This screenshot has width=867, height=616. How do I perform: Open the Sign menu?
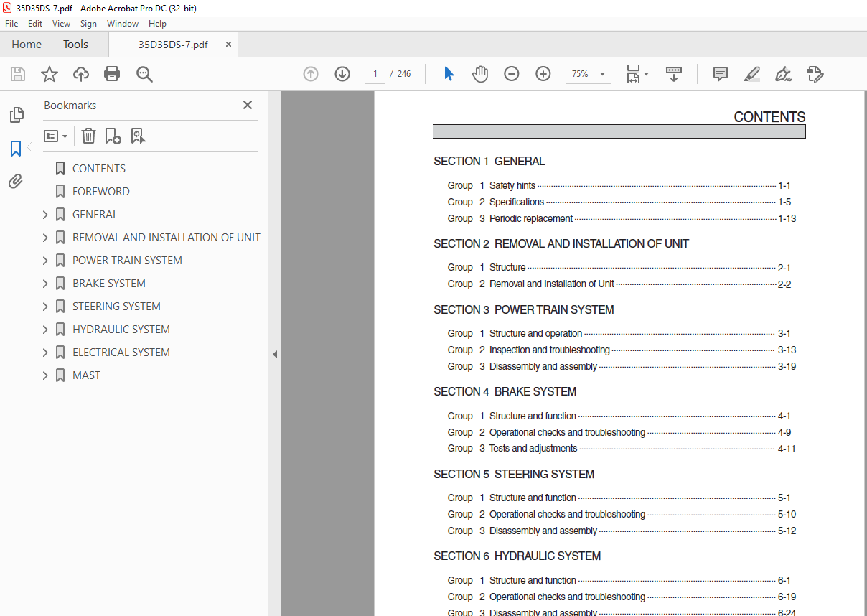pyautogui.click(x=88, y=24)
